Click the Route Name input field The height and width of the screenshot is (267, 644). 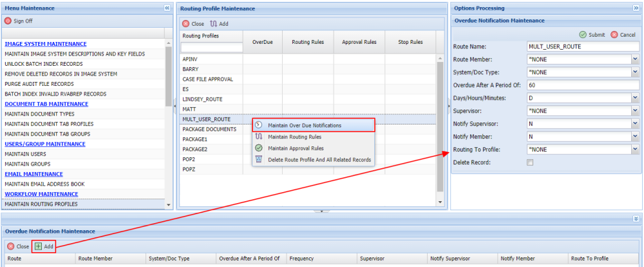pos(583,46)
